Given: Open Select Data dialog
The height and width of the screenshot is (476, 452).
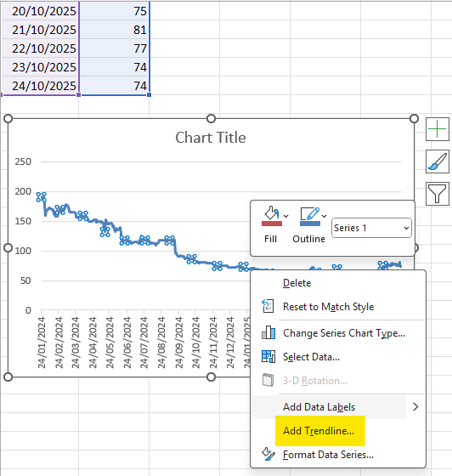Looking at the screenshot, I should [x=311, y=357].
